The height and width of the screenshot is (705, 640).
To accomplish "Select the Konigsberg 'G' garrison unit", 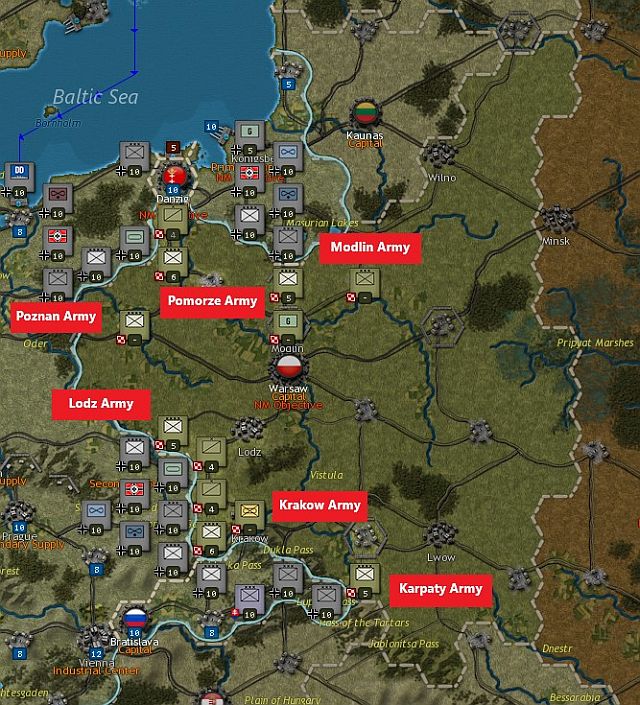I will coord(250,134).
